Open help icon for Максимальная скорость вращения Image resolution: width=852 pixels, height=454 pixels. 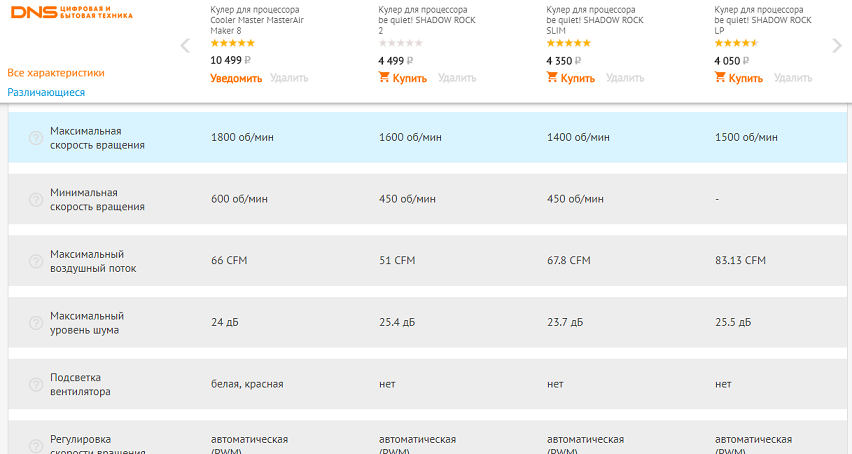point(36,138)
